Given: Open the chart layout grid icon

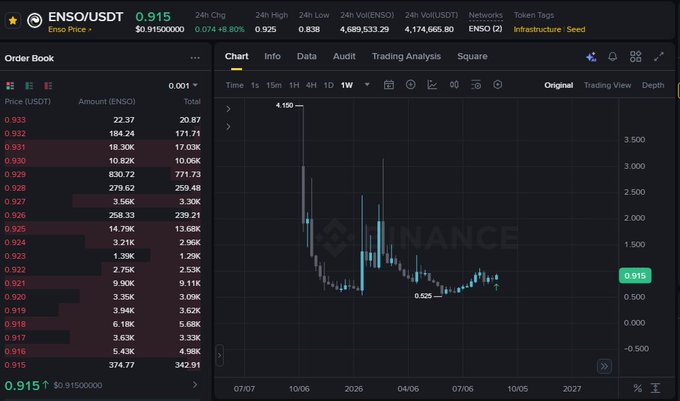Looking at the screenshot, I should (635, 56).
